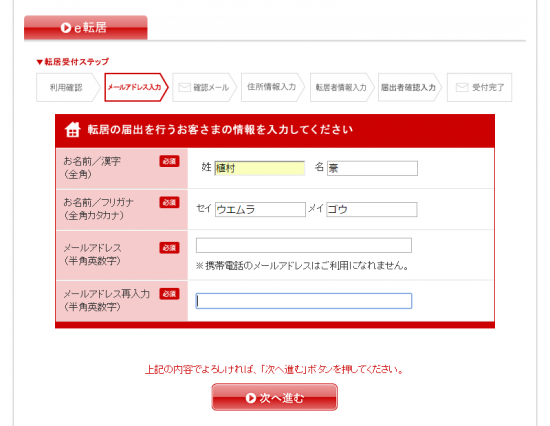Click the envelope icon in 受付完了 step
The height and width of the screenshot is (426, 550).
(x=462, y=87)
